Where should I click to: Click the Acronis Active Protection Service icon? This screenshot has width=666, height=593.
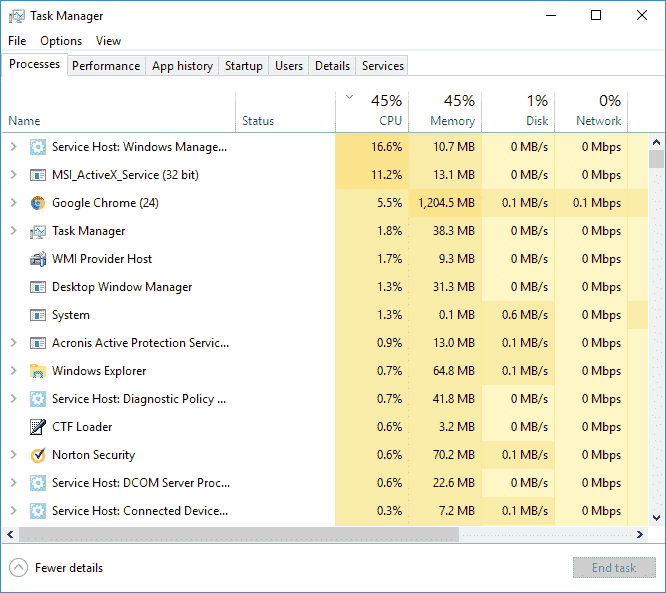tap(38, 343)
